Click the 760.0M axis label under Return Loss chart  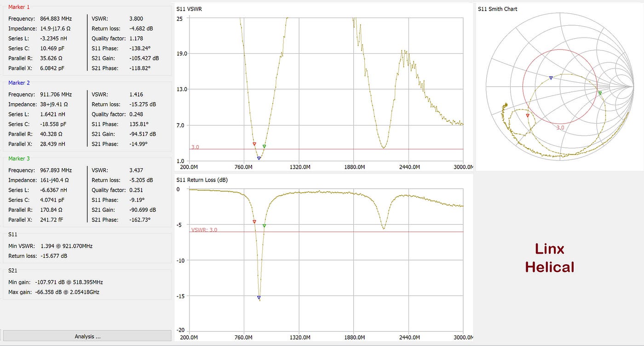pyautogui.click(x=244, y=338)
